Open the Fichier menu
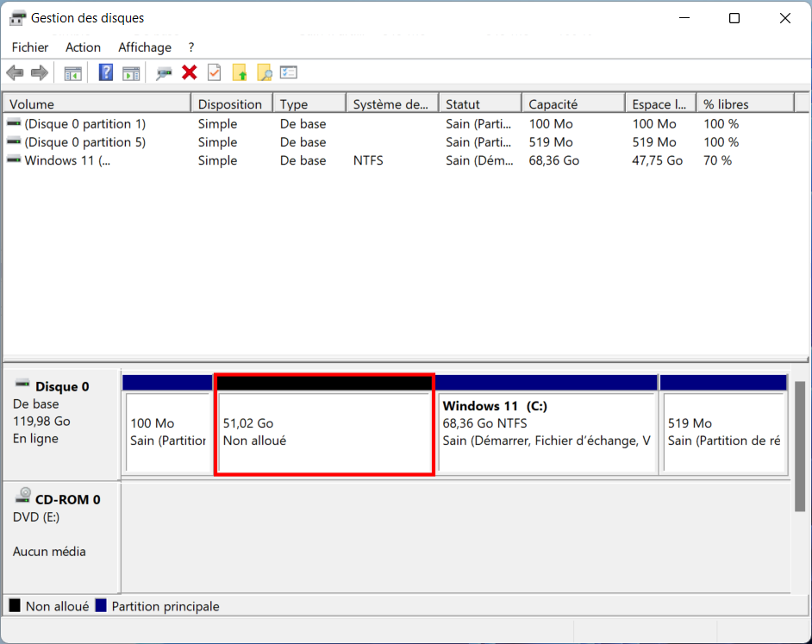This screenshot has height=644, width=812. 30,47
